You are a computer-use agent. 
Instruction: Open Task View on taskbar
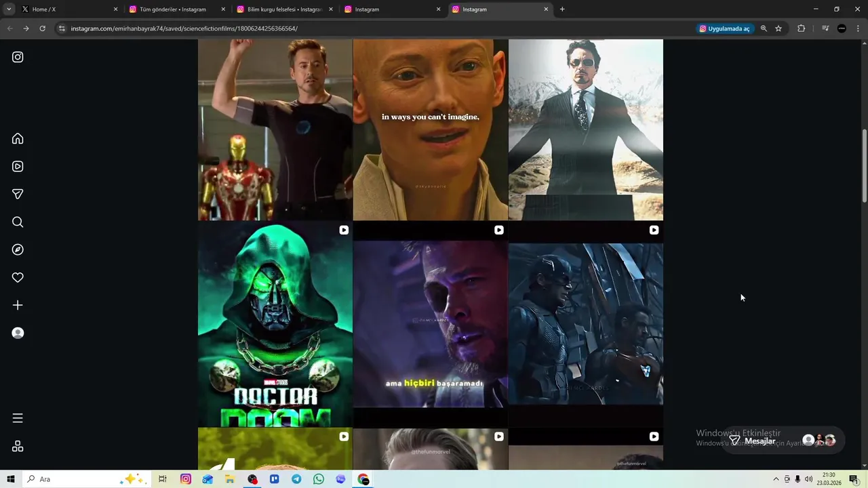(x=163, y=479)
